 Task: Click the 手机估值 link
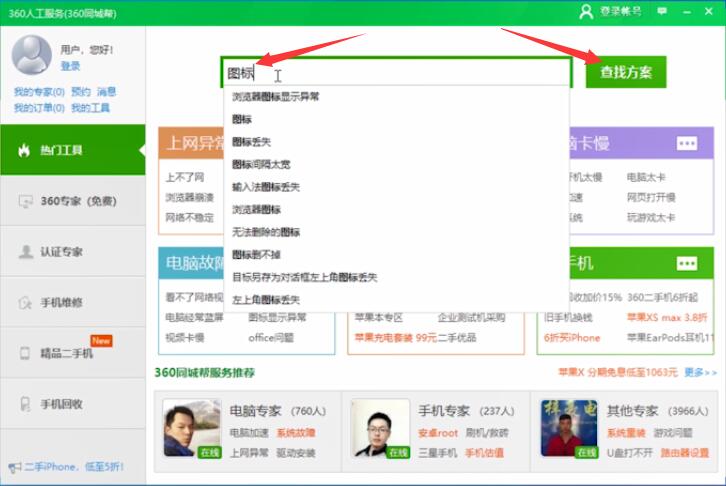pos(484,453)
